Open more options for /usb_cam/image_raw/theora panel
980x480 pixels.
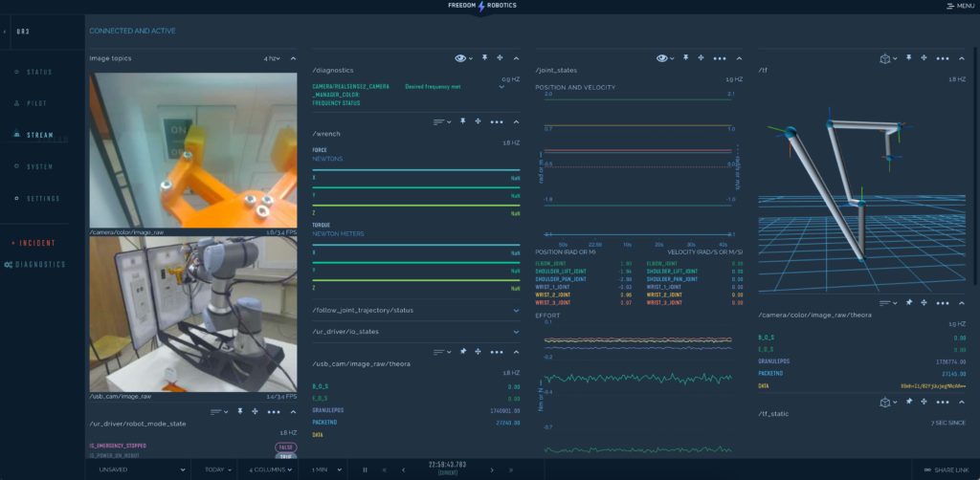(497, 352)
